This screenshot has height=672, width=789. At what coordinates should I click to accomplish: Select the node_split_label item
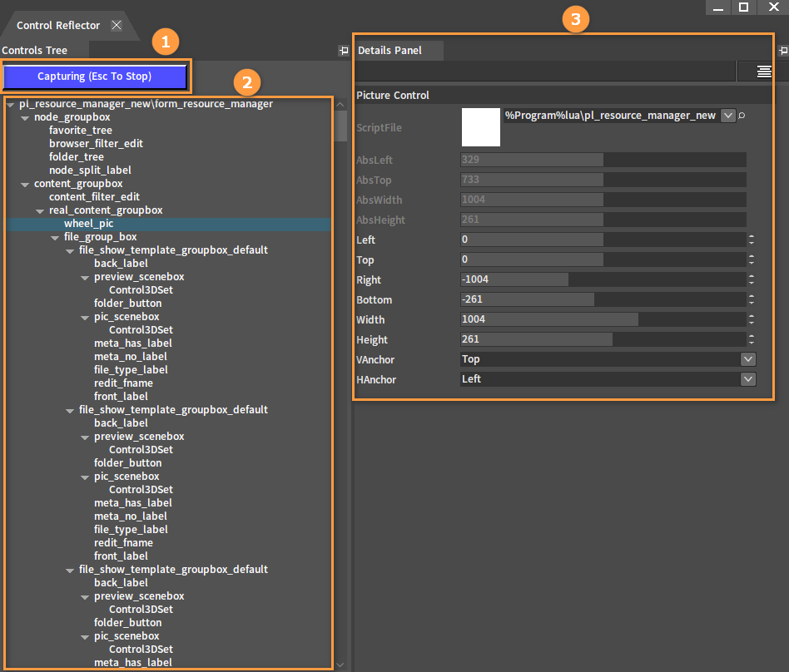pos(90,170)
